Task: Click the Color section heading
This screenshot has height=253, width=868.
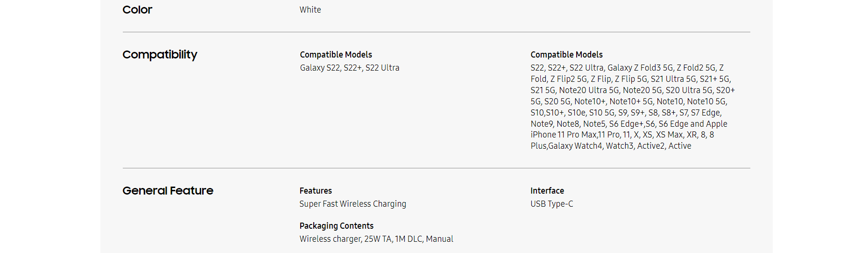Action: click(x=137, y=10)
